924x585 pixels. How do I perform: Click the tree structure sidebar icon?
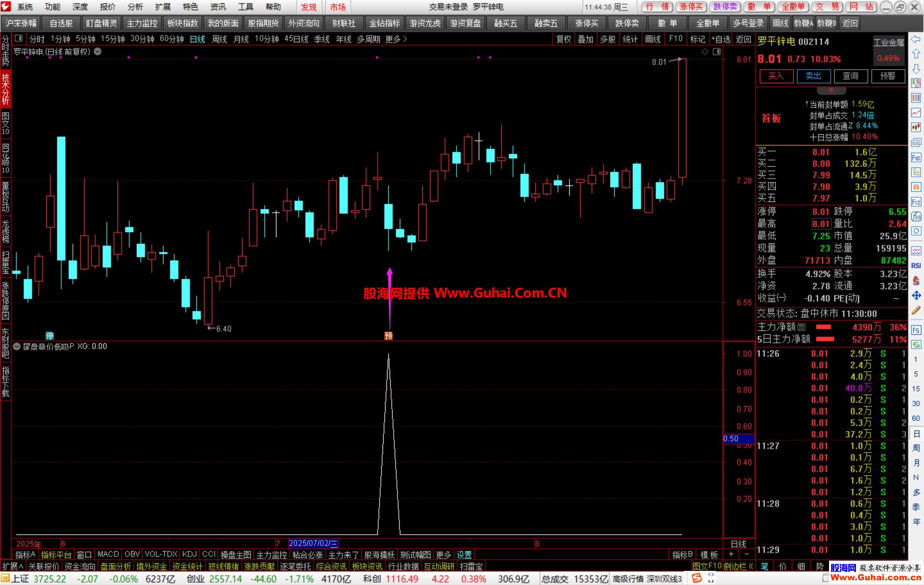916,172
